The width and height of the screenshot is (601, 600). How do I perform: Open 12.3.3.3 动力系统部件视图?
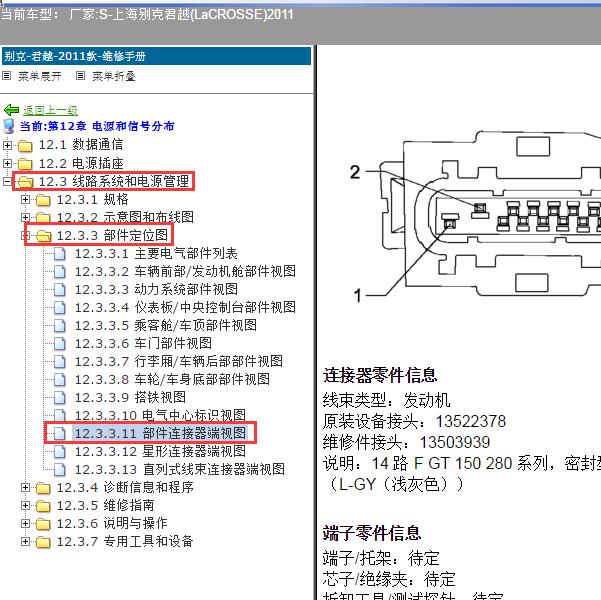156,290
